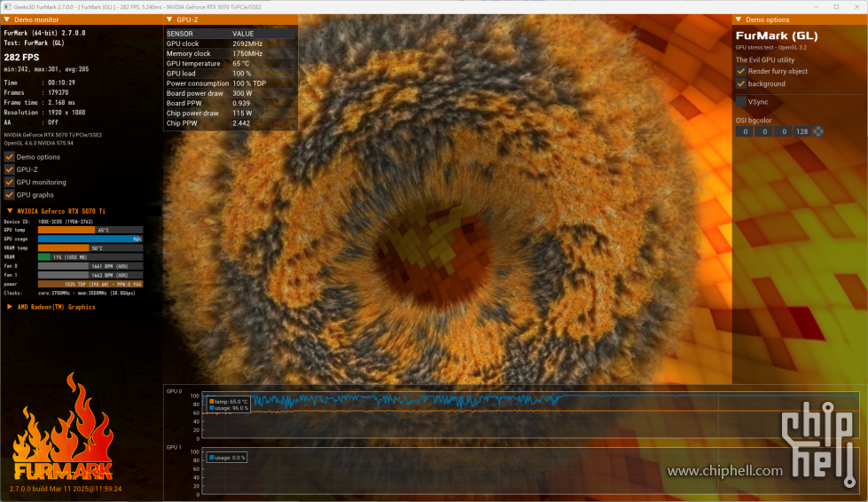Image resolution: width=868 pixels, height=502 pixels.
Task: Select the Chip PPW 2.442 row
Action: (x=231, y=123)
